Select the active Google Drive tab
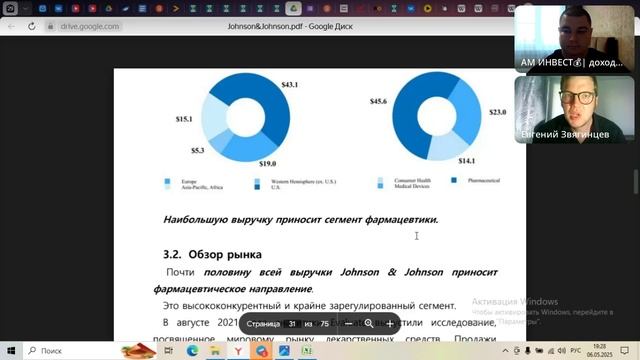The image size is (640, 360). [293, 8]
